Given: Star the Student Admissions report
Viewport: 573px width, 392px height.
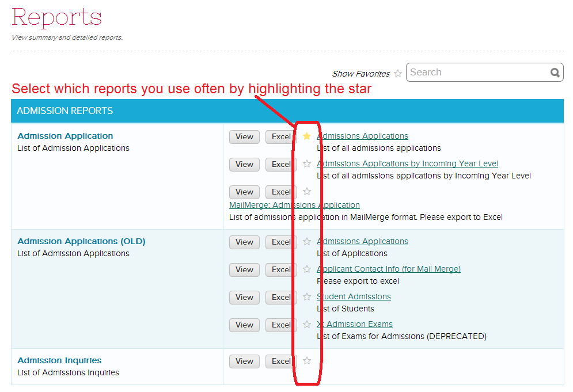Looking at the screenshot, I should [307, 297].
